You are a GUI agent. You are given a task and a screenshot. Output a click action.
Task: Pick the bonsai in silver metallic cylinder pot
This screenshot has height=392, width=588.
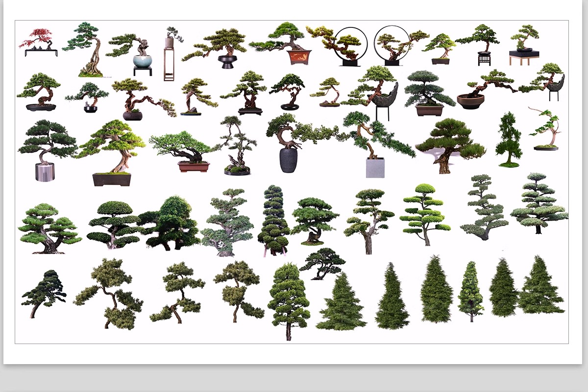[x=47, y=150]
